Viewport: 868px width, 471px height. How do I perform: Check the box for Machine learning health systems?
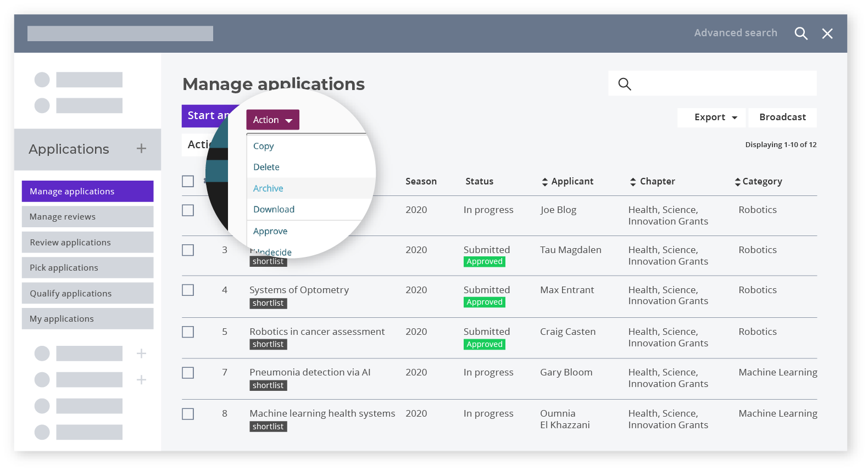[x=188, y=414]
